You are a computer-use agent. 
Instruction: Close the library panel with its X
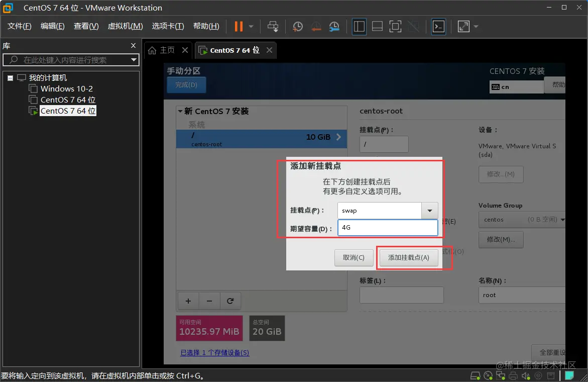point(133,45)
